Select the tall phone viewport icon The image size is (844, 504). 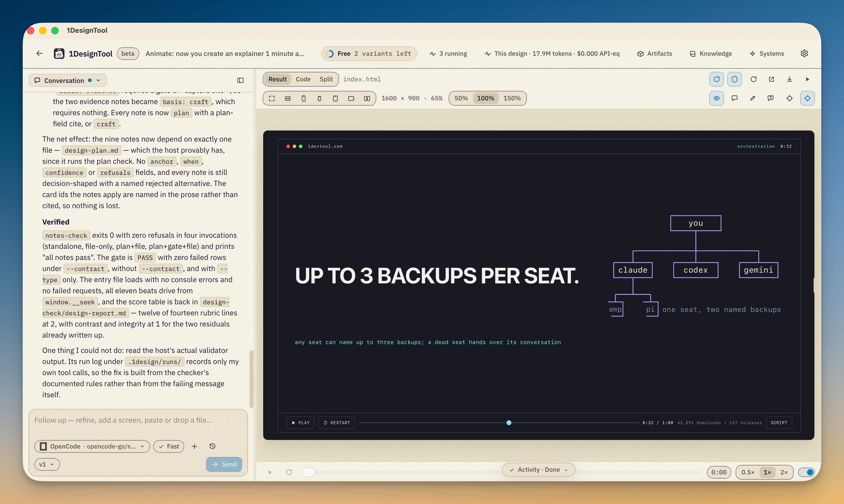pos(304,98)
